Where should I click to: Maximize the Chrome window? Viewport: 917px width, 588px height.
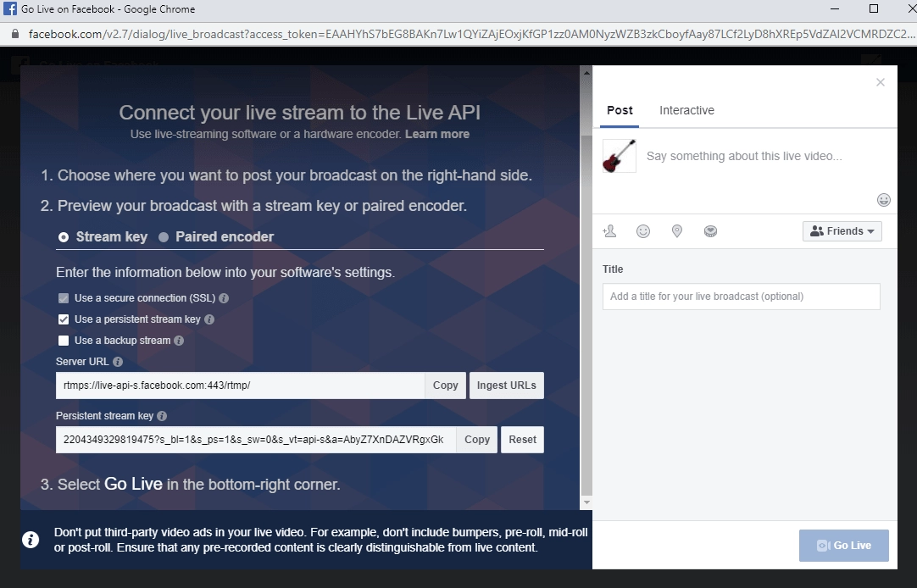coord(874,8)
